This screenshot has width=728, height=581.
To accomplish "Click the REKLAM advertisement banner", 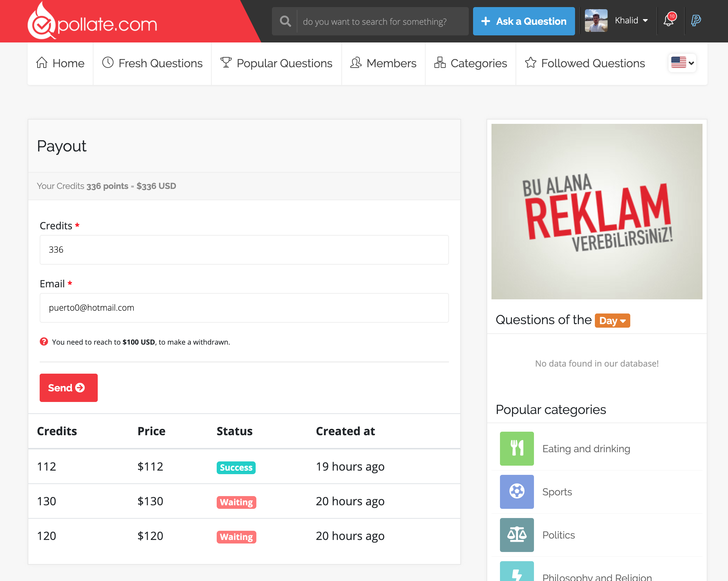I will coord(597,211).
